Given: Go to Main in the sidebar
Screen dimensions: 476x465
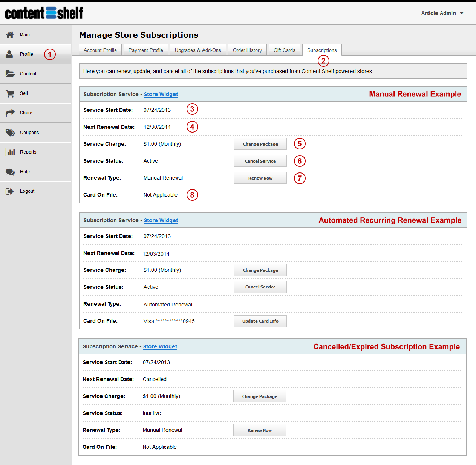Looking at the screenshot, I should pyautogui.click(x=36, y=35).
